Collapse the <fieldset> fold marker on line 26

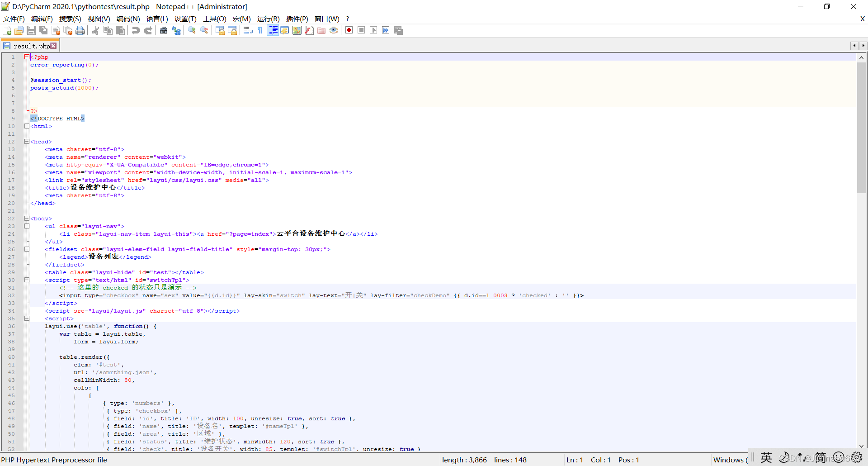tap(27, 249)
